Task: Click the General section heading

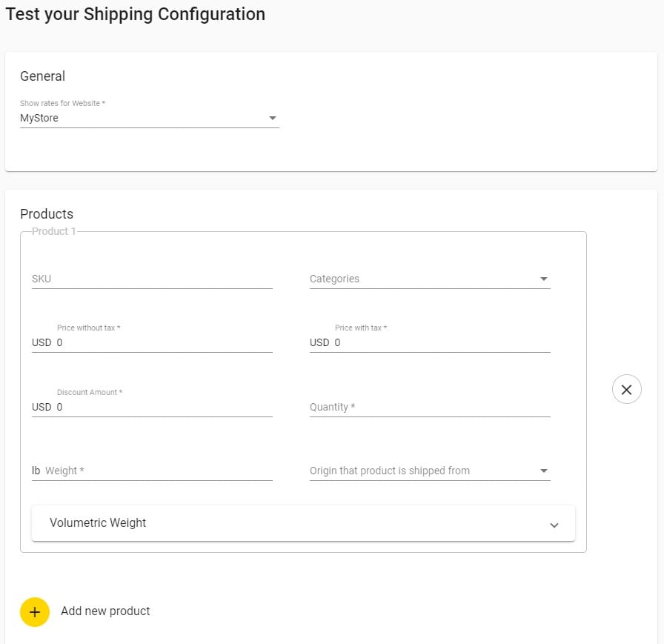Action: 42,76
